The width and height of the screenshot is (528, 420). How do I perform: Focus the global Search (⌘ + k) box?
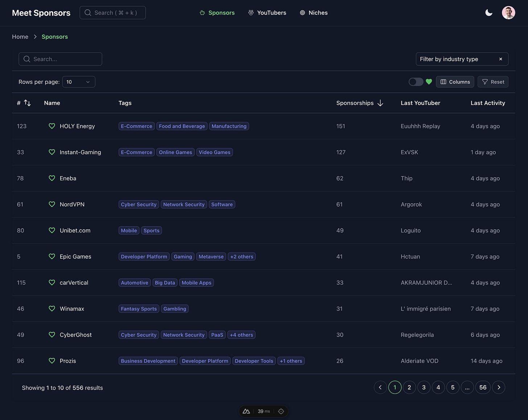click(x=113, y=13)
